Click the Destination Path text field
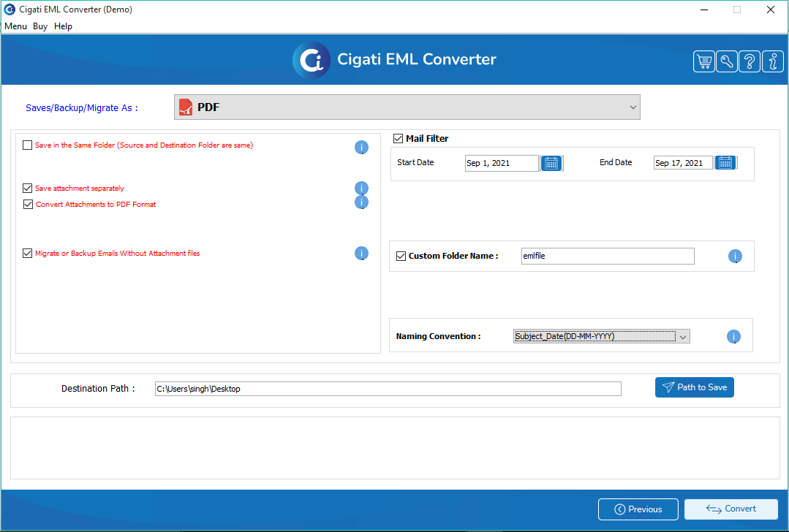The width and height of the screenshot is (789, 532). click(x=388, y=389)
